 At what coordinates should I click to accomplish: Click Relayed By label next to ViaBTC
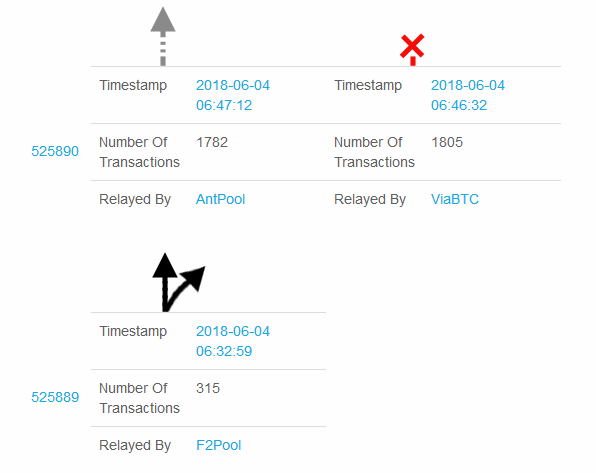(370, 200)
